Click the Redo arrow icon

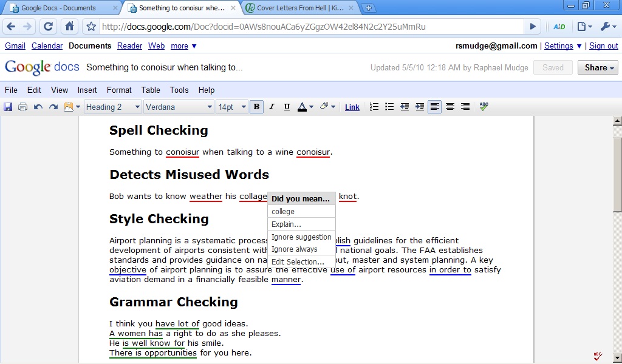click(53, 107)
